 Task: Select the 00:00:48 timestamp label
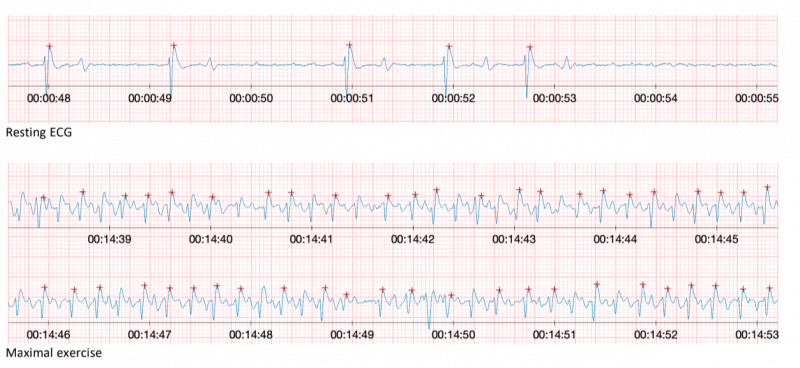point(48,99)
